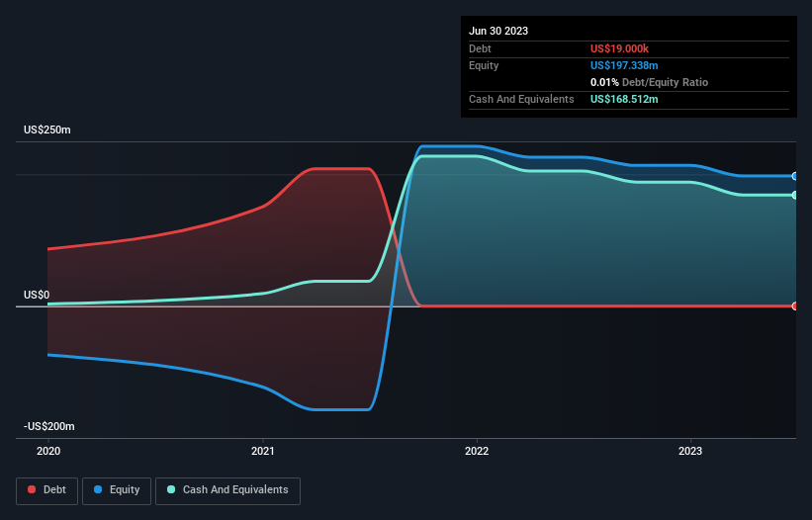Screen dimensions: 812x520
Task: Click the Jun 30 2023 tooltip date
Action: tap(498, 31)
